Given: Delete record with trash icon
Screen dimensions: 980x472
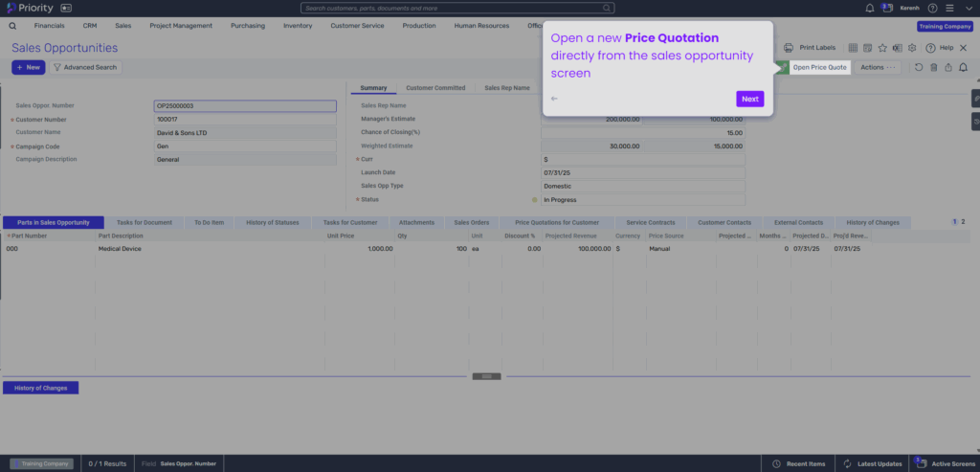Looking at the screenshot, I should tap(934, 67).
